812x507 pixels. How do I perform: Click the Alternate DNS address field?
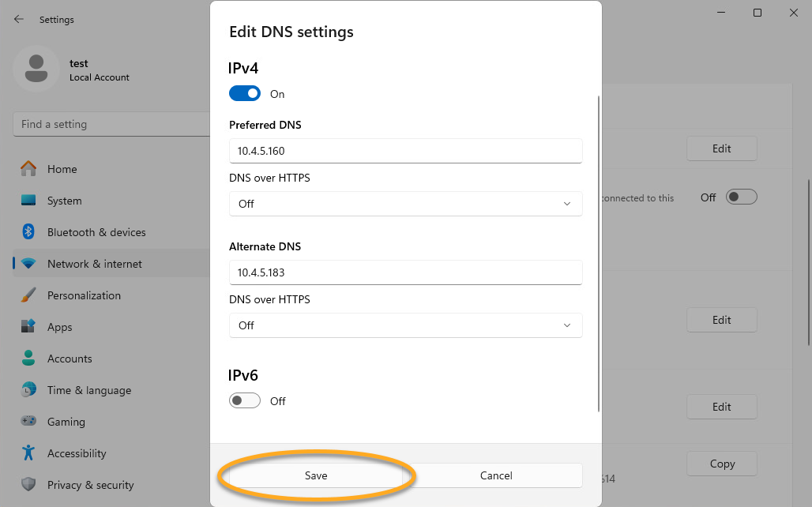405,272
